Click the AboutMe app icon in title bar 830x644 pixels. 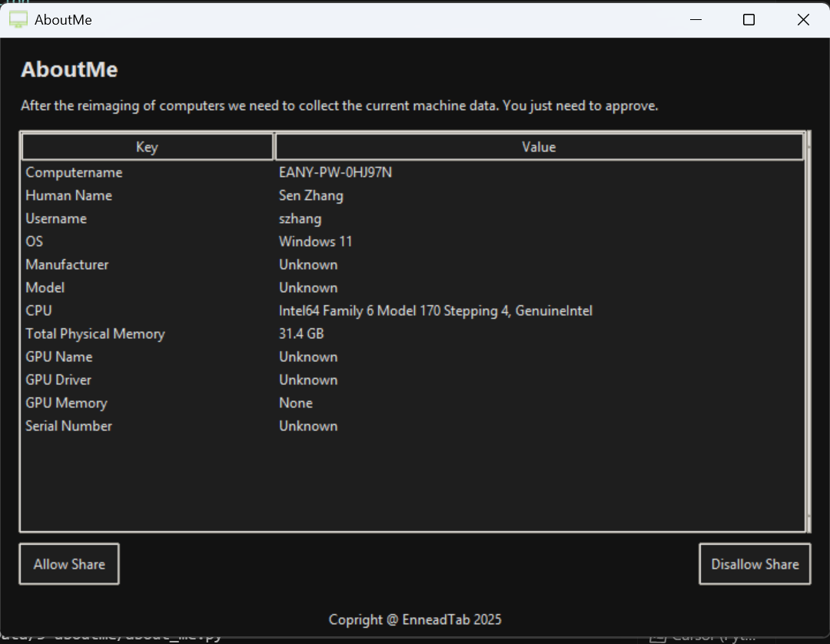coord(18,20)
